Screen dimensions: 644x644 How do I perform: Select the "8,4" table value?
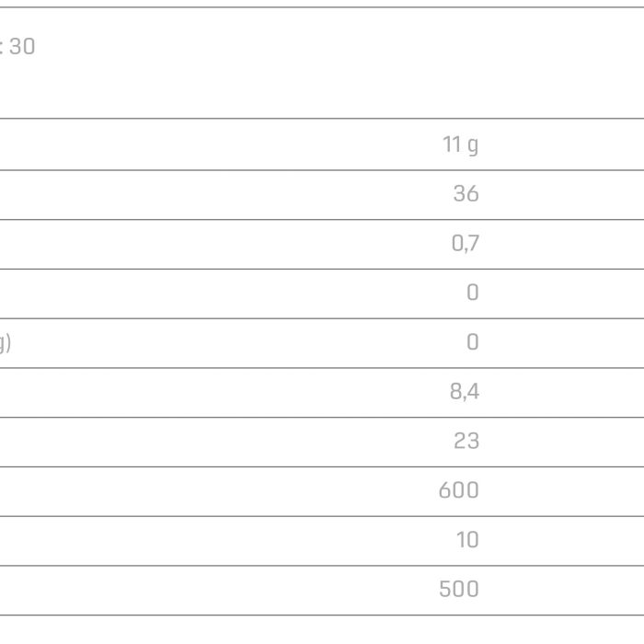465,391
